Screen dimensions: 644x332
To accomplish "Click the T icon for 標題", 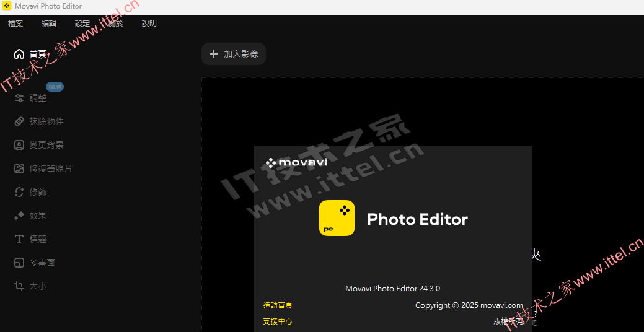I will tap(19, 239).
